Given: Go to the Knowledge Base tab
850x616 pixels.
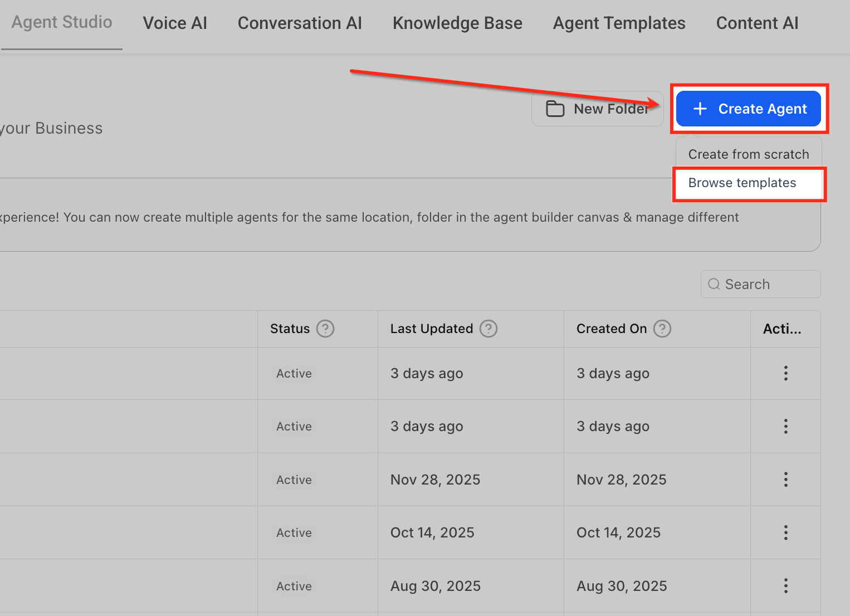Looking at the screenshot, I should [x=457, y=23].
